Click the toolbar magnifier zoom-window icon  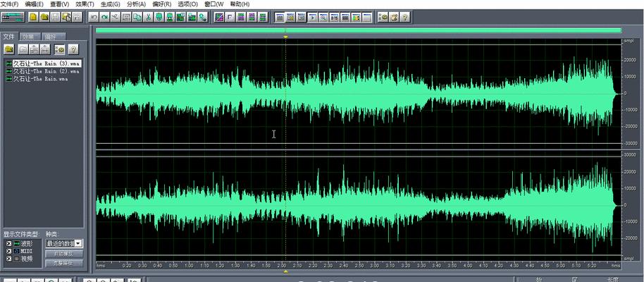pyautogui.click(x=323, y=17)
